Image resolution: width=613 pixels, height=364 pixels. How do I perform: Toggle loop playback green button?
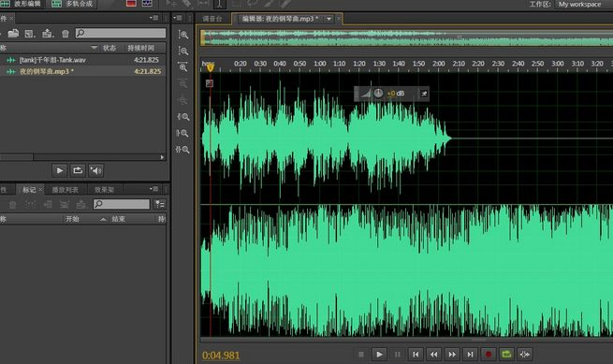click(x=506, y=355)
